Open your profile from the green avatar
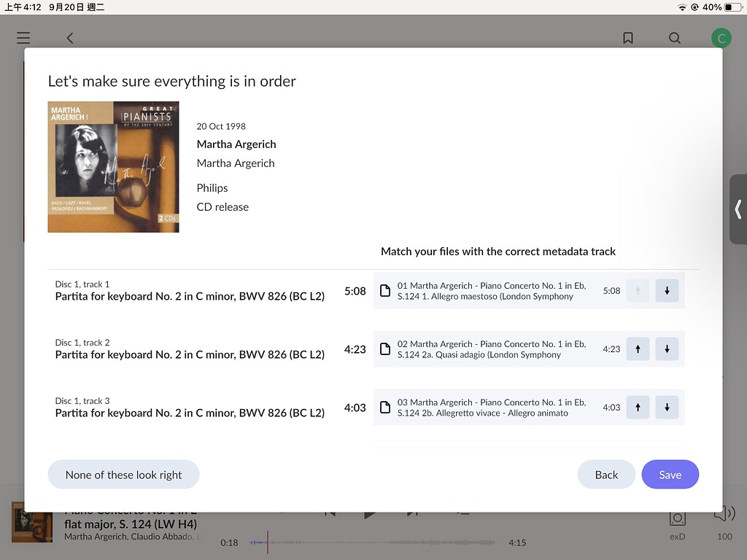Image resolution: width=747 pixels, height=560 pixels. point(721,37)
